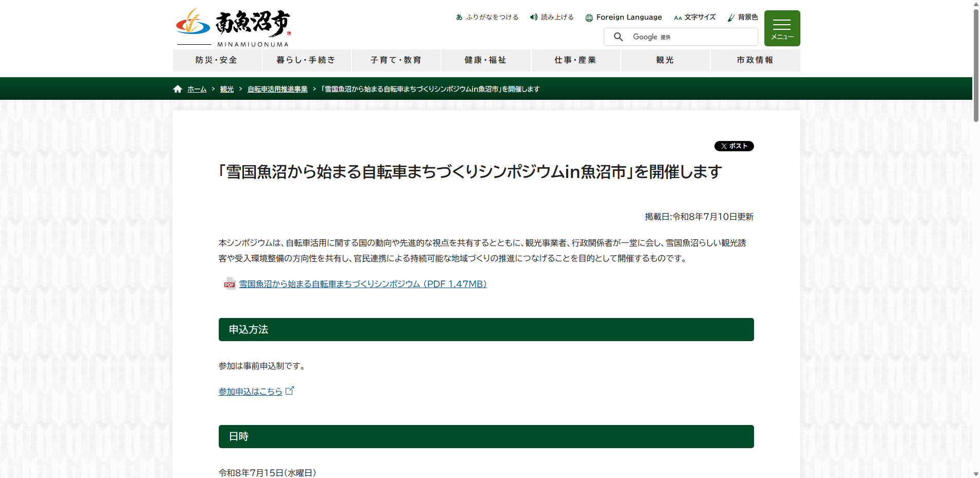Open the 観光 navigation tab

[x=665, y=60]
